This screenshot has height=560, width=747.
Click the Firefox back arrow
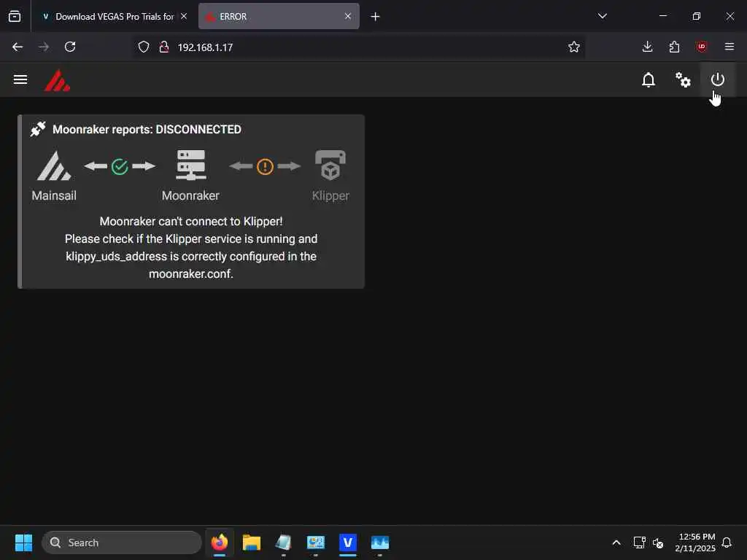point(18,47)
